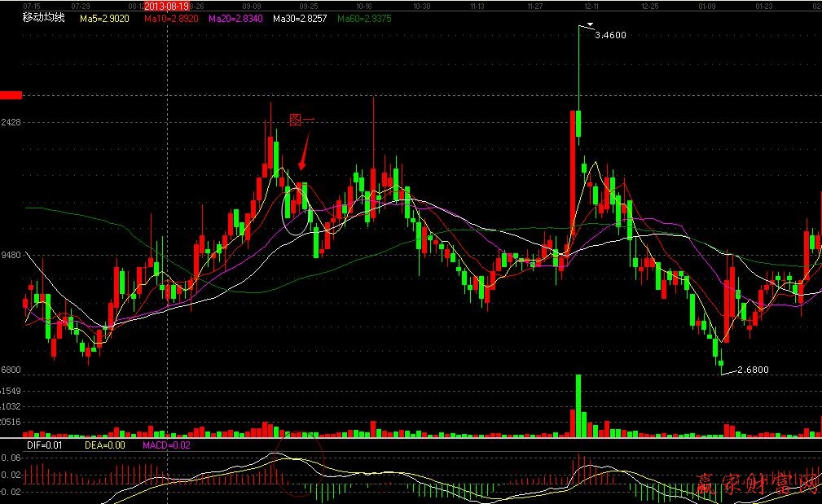Select the red Ma10=2.8920 legend label
Screen dimensions: 822x504
(x=172, y=18)
